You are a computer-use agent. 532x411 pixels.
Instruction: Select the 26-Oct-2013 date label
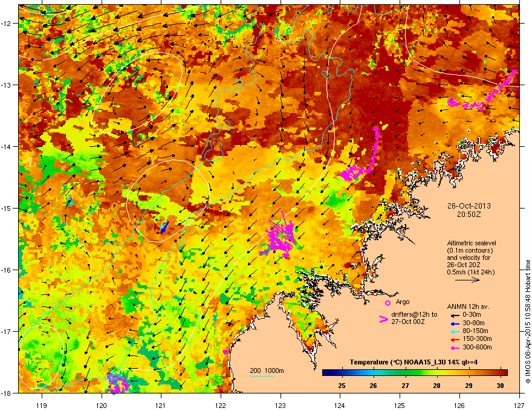tap(469, 206)
